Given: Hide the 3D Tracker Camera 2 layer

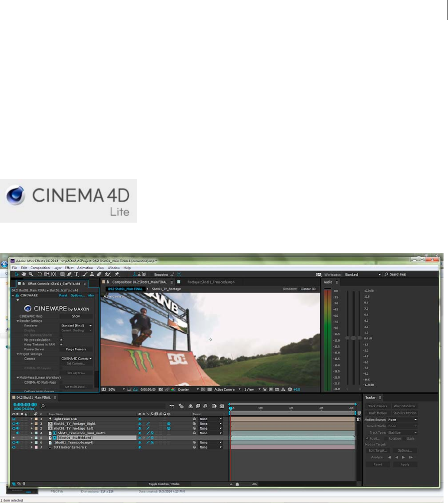Looking at the screenshot, I should click(x=14, y=447).
